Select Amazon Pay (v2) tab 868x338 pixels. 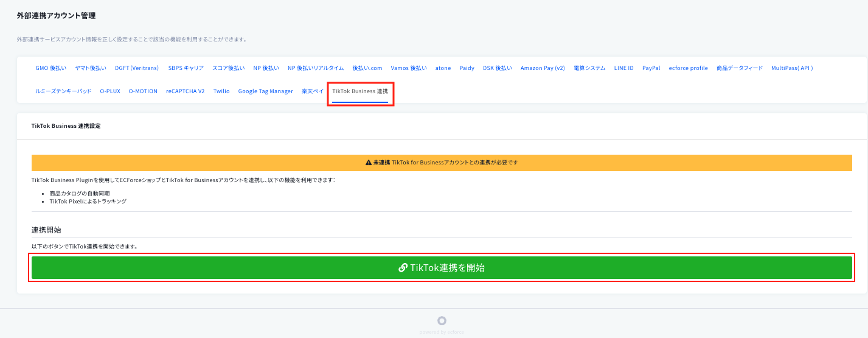pyautogui.click(x=543, y=68)
